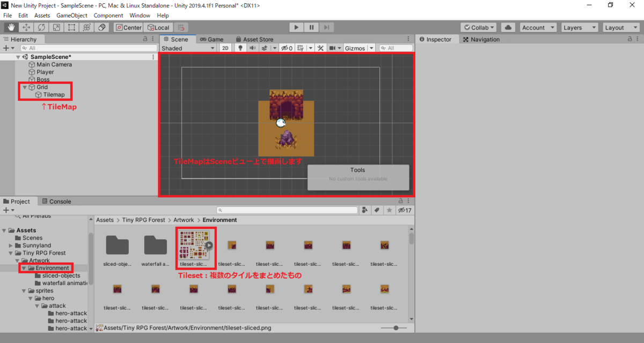The width and height of the screenshot is (644, 343).
Task: Select Main Camera in Hierarchy
Action: (x=54, y=64)
